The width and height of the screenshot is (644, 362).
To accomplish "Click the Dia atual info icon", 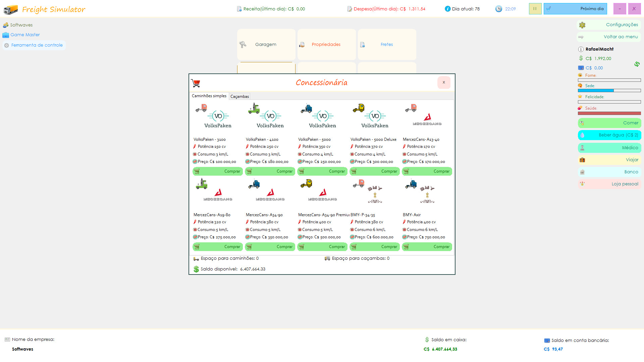I will point(447,9).
